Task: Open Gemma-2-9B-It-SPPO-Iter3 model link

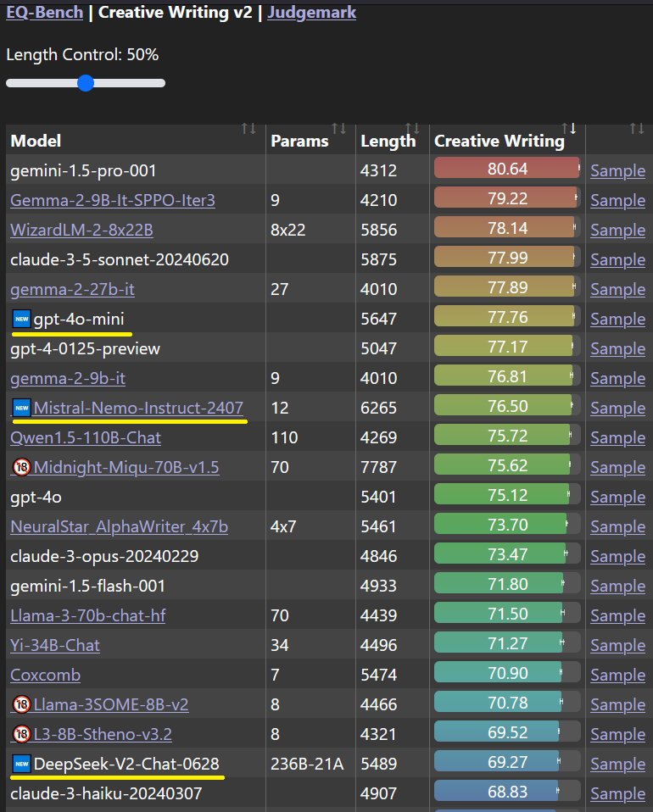Action: 113,200
